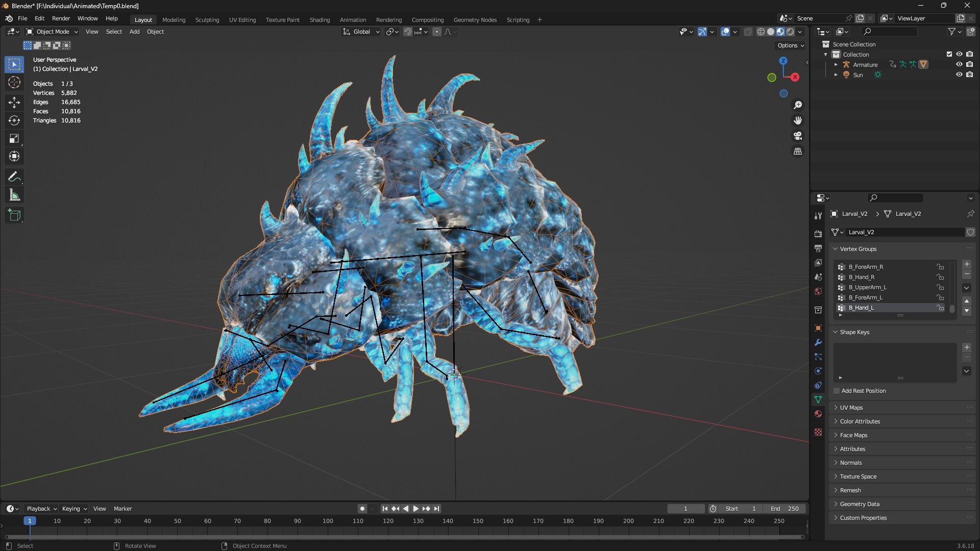This screenshot has height=551, width=980.
Task: Switch to the Sculpting workspace tab
Action: [207, 20]
